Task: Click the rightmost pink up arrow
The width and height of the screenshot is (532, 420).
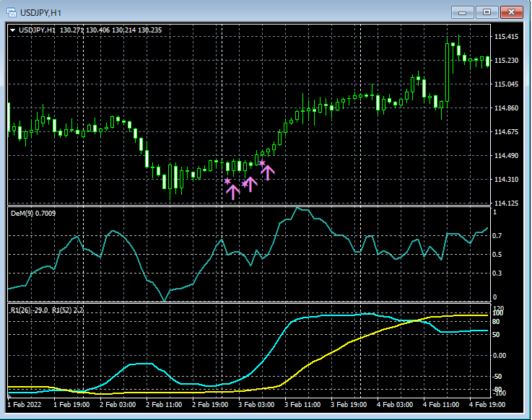Action: pyautogui.click(x=268, y=172)
